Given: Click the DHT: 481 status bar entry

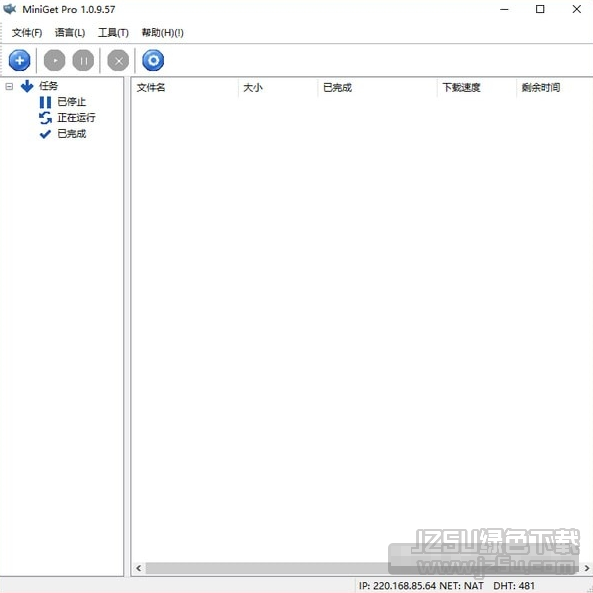Looking at the screenshot, I should pos(514,586).
